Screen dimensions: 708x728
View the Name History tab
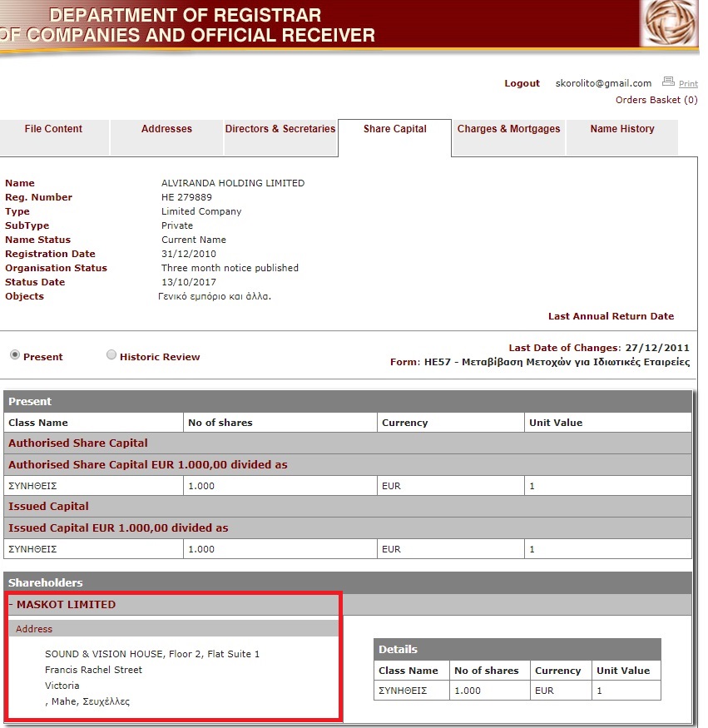click(x=621, y=129)
